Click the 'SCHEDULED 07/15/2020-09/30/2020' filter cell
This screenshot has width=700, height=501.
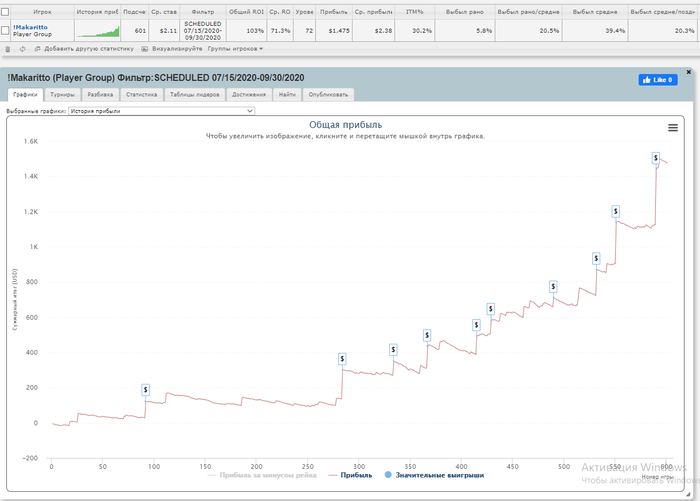[x=203, y=31]
